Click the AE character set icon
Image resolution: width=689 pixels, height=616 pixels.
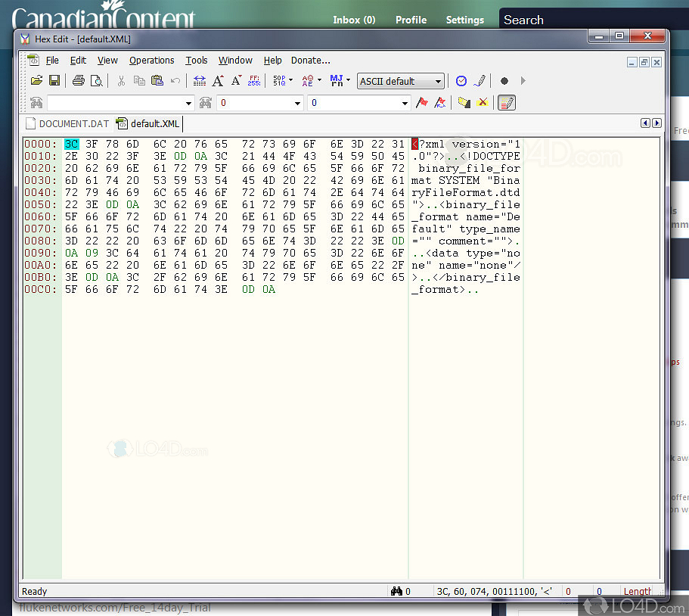pos(308,81)
